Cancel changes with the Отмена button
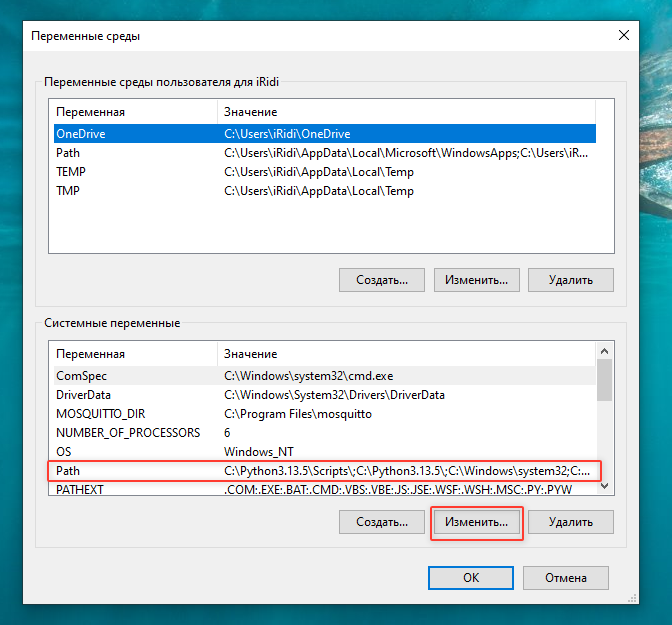The image size is (672, 625). point(565,578)
